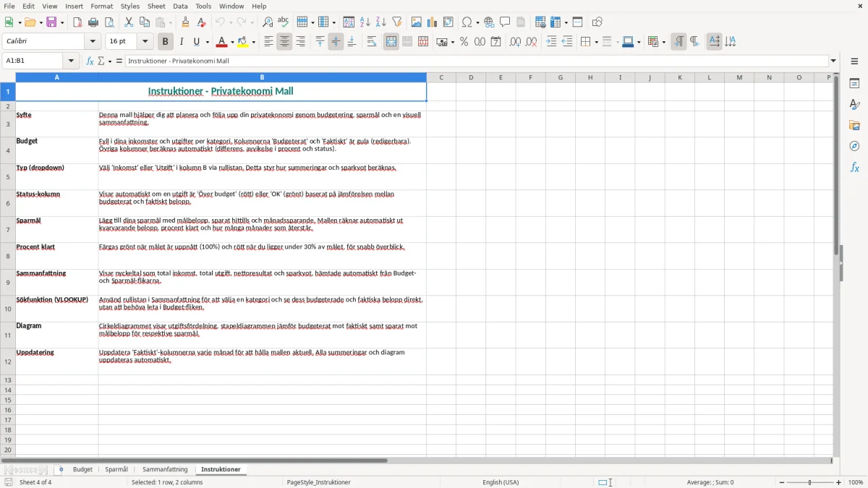The width and height of the screenshot is (868, 488).
Task: Open sidebar Styles panel
Action: pos(854,104)
